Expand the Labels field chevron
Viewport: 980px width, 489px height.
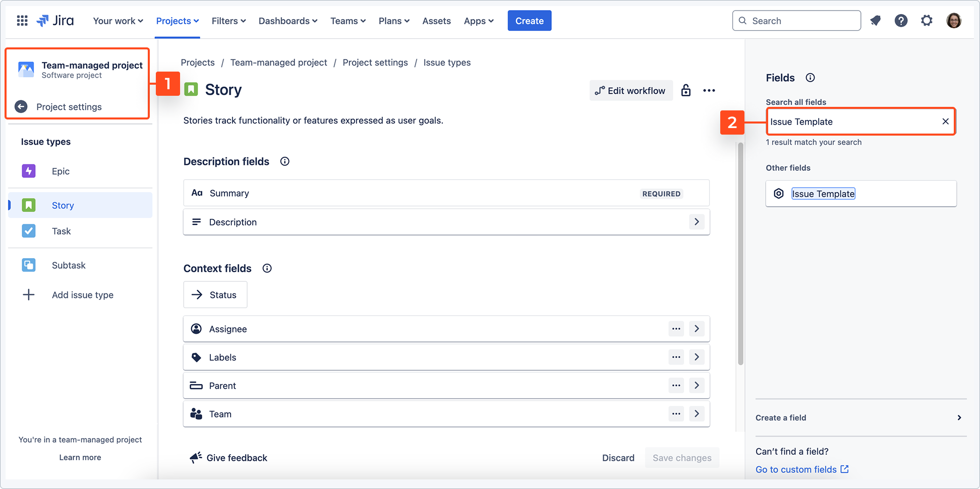(x=697, y=357)
